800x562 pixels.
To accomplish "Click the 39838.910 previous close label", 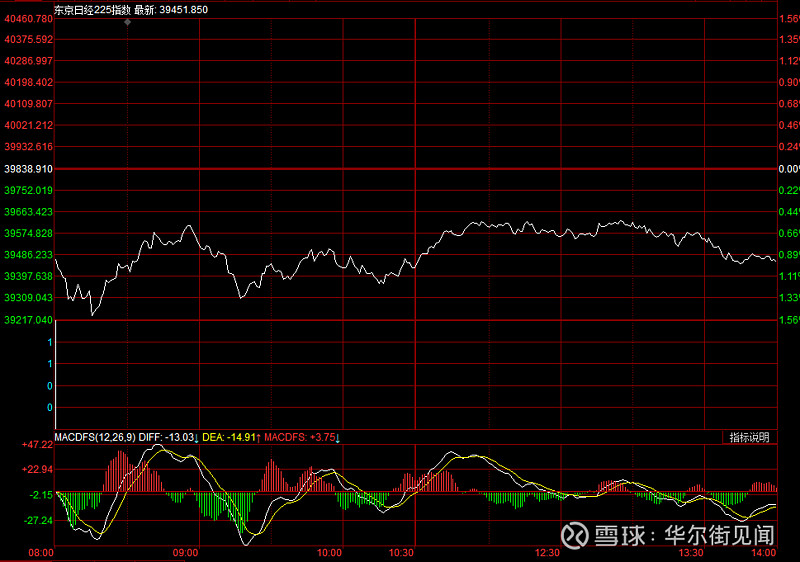I will (x=29, y=169).
